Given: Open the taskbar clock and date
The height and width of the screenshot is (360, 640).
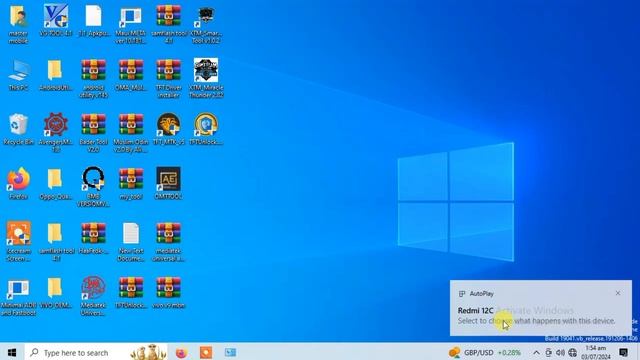Looking at the screenshot, I should (x=596, y=352).
